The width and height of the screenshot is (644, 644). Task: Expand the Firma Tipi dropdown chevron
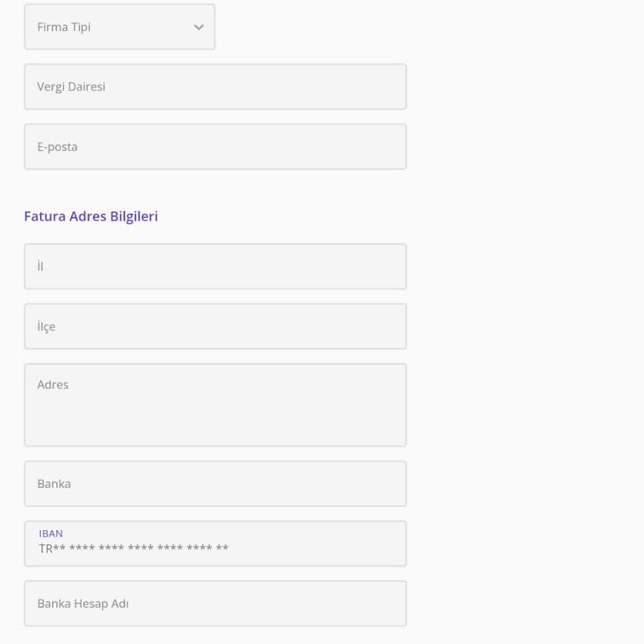point(199,27)
